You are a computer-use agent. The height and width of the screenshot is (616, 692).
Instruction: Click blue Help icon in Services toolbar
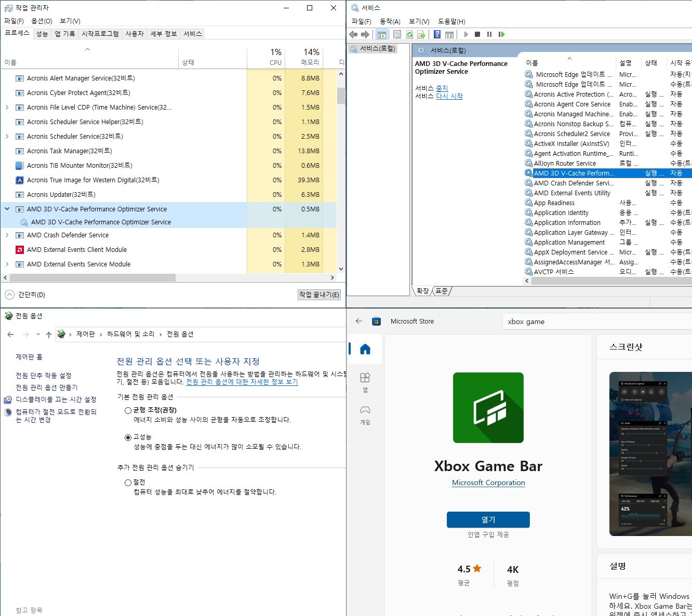coord(437,34)
